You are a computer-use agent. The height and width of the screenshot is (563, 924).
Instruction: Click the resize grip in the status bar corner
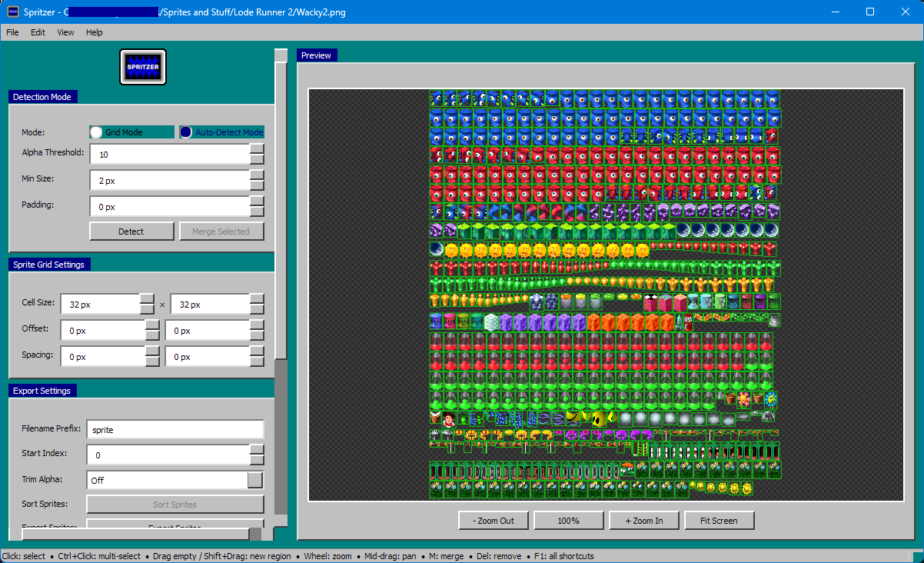[x=917, y=556]
